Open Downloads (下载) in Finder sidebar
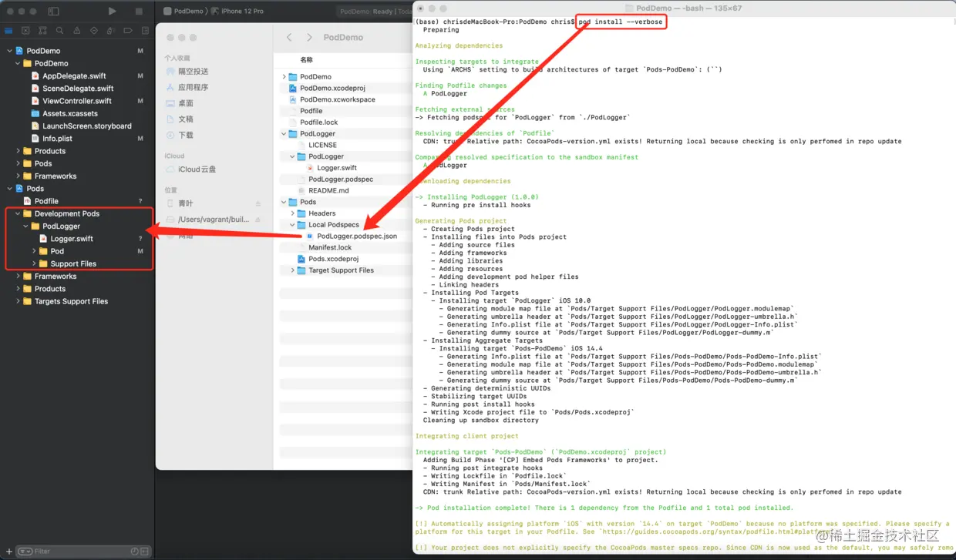 pos(186,135)
